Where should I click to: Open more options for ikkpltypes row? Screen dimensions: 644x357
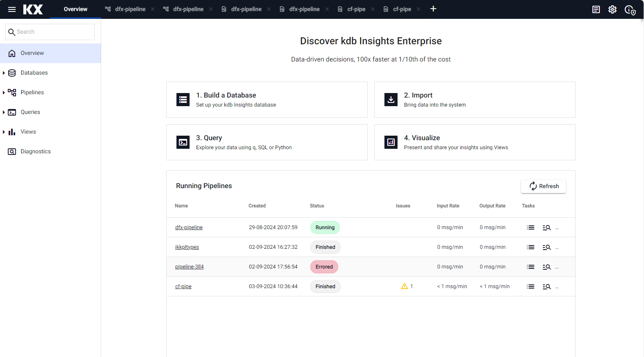click(x=557, y=248)
